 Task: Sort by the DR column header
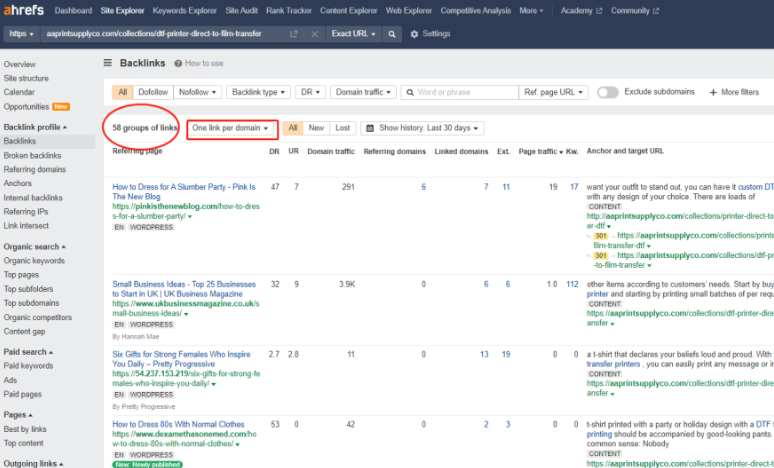[x=274, y=151]
